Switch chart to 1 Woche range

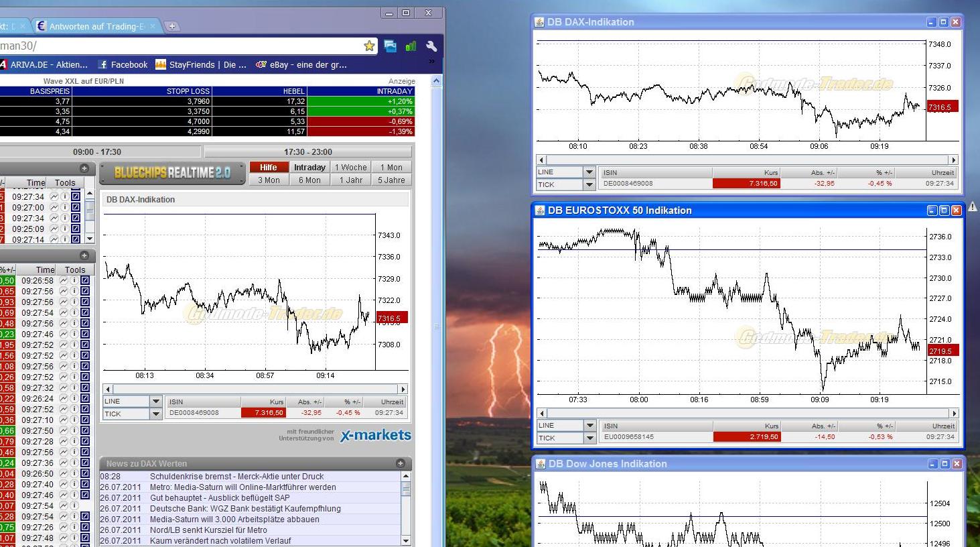click(351, 168)
